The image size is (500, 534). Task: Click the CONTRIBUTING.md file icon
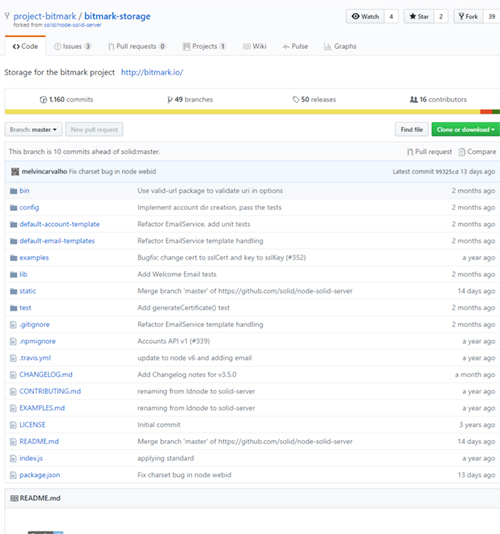[x=13, y=391]
